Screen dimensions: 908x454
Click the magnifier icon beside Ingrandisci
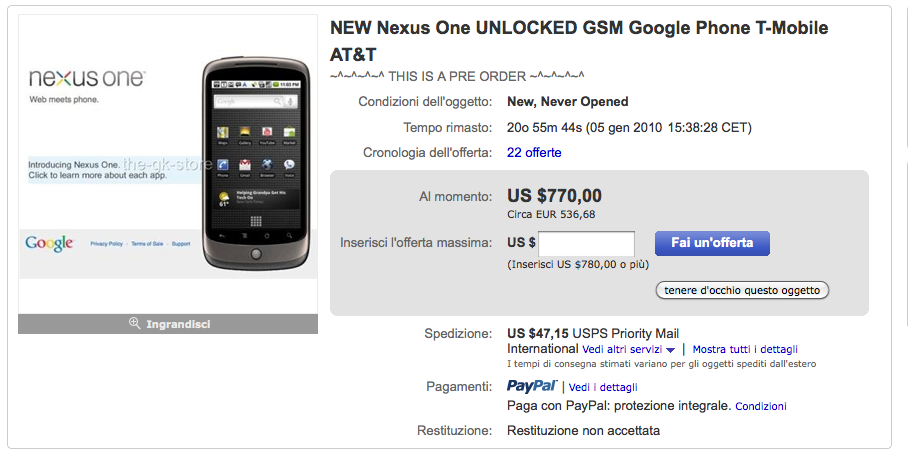pyautogui.click(x=134, y=324)
